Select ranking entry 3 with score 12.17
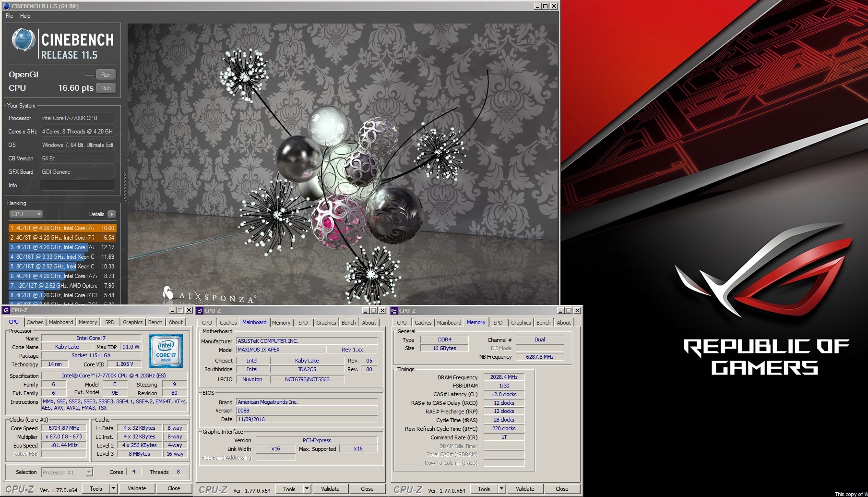The image size is (868, 497). coord(62,247)
